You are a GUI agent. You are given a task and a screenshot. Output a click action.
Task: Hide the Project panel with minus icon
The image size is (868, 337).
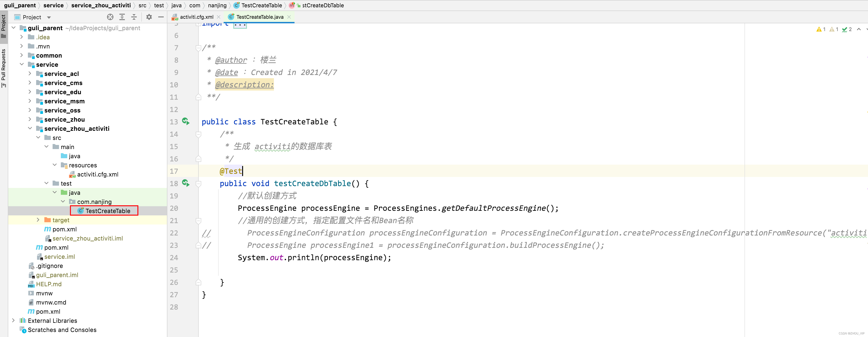click(161, 17)
